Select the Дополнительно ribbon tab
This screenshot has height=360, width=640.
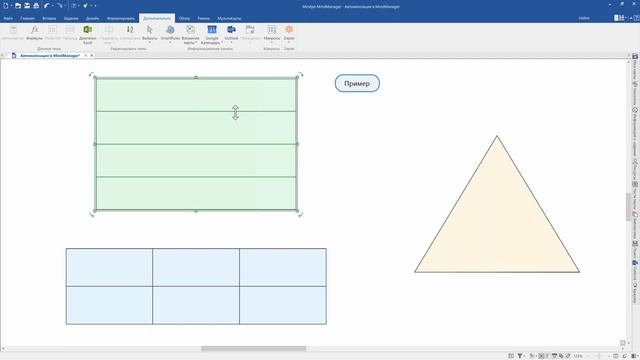pyautogui.click(x=157, y=18)
